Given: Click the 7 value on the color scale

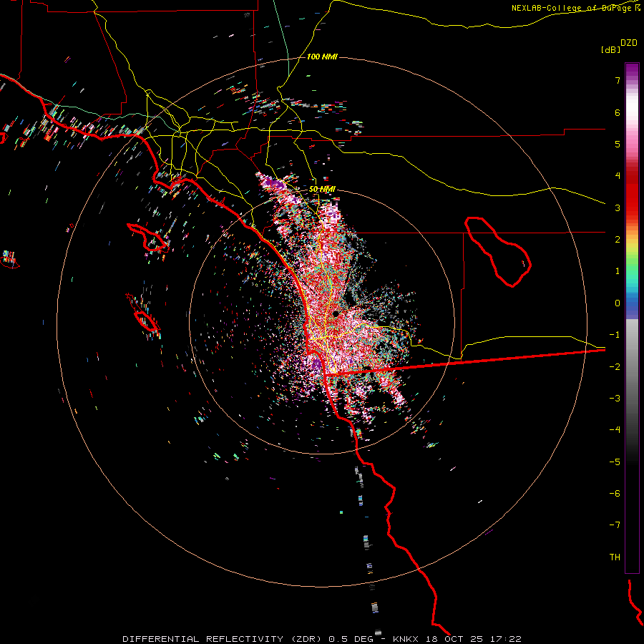Looking at the screenshot, I should tap(618, 80).
